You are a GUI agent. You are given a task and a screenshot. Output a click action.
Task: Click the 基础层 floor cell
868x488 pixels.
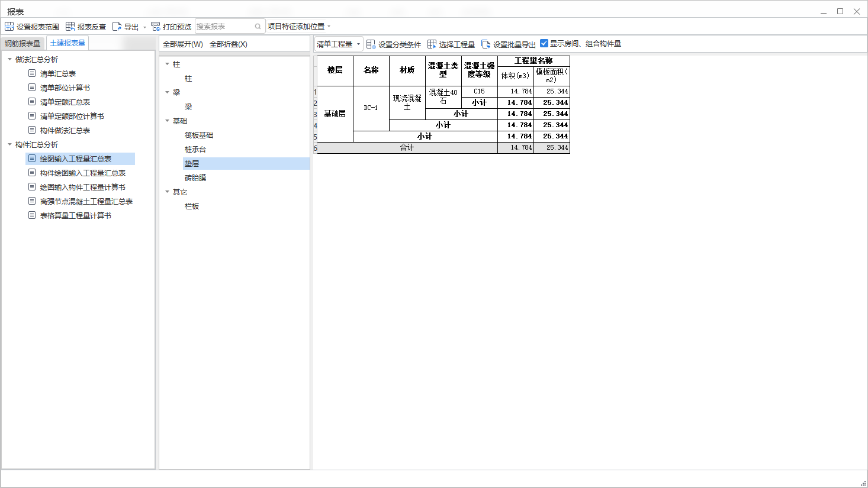(335, 114)
